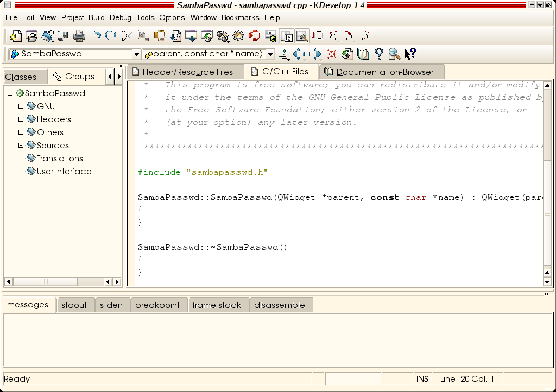The height and width of the screenshot is (392, 556).
Task: Click the editor scrollbar top up arrow
Action: coord(547,85)
